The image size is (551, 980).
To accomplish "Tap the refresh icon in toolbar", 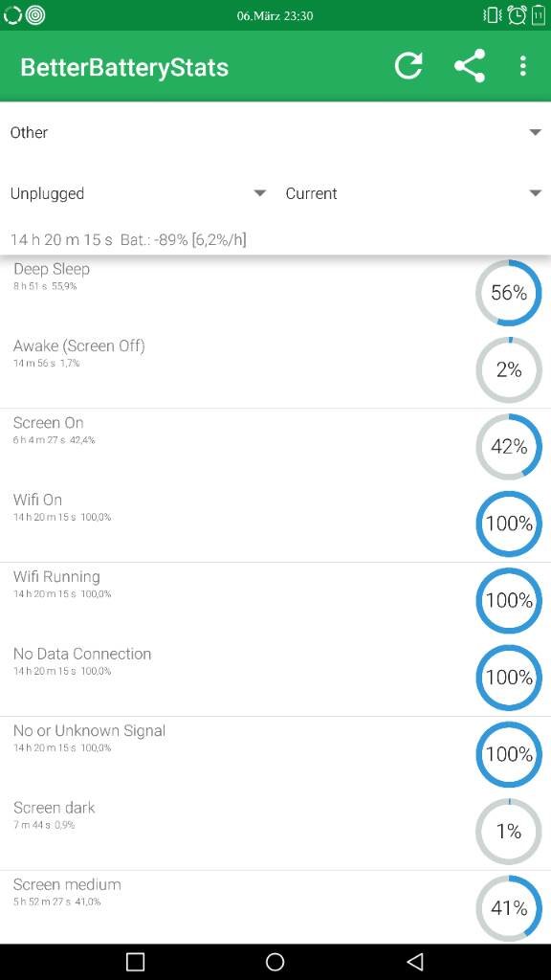I will (x=408, y=66).
